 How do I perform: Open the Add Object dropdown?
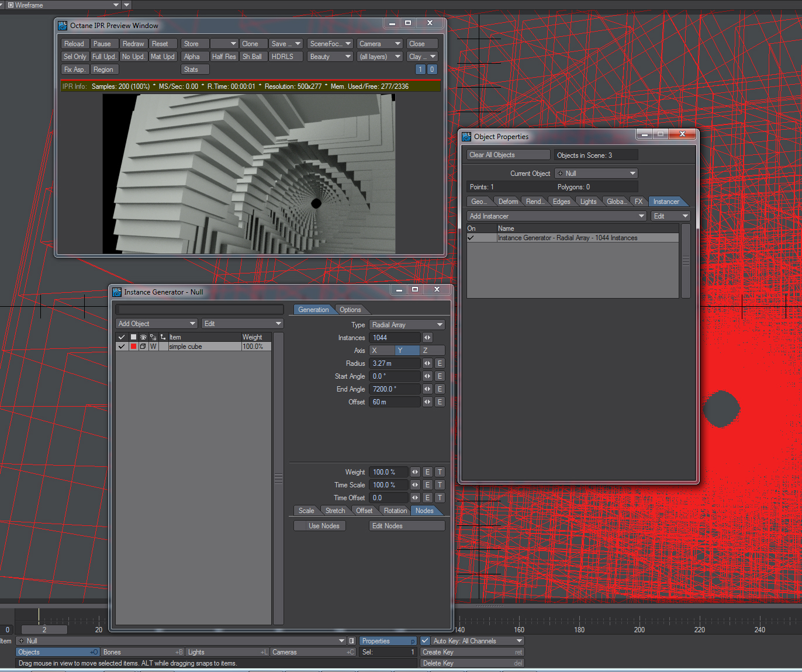157,324
